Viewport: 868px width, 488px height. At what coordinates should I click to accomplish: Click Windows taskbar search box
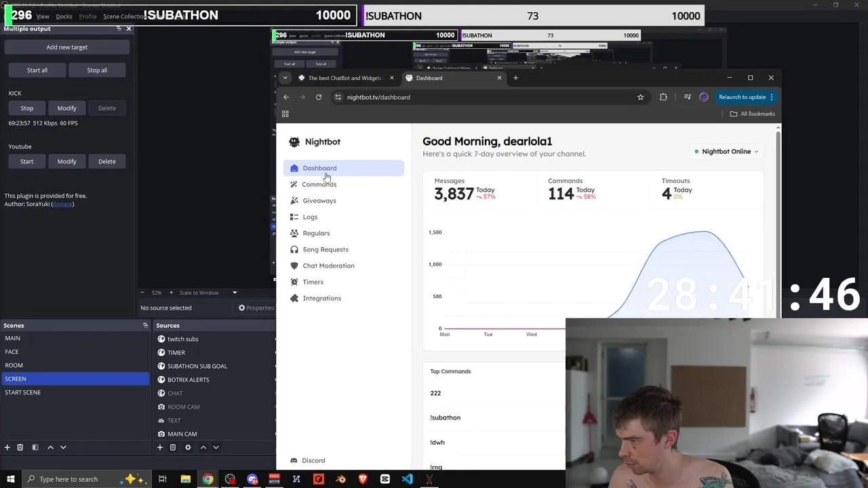click(x=87, y=479)
